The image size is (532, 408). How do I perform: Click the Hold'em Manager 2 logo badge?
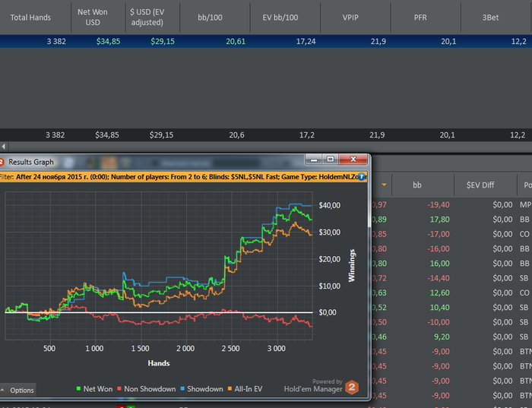pyautogui.click(x=352, y=387)
